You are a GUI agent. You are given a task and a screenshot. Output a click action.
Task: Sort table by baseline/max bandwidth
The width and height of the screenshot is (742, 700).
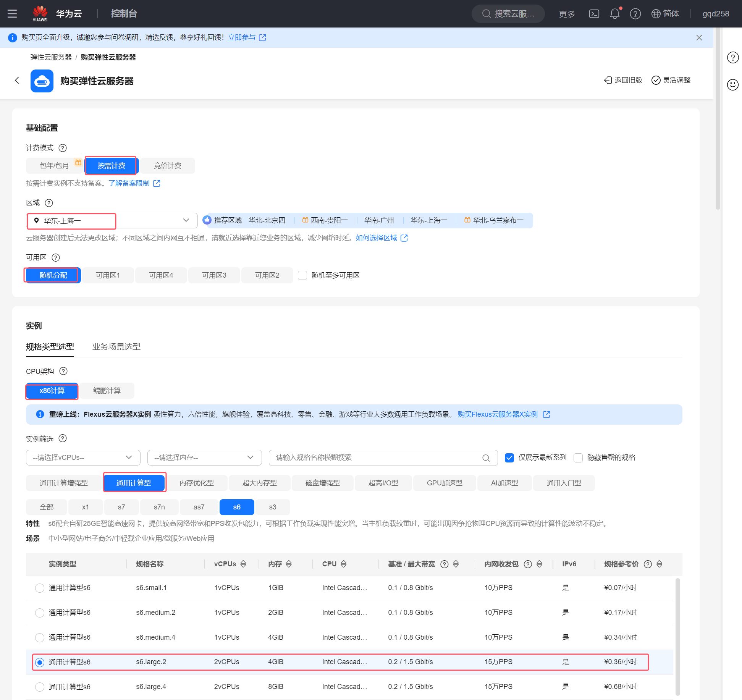456,564
